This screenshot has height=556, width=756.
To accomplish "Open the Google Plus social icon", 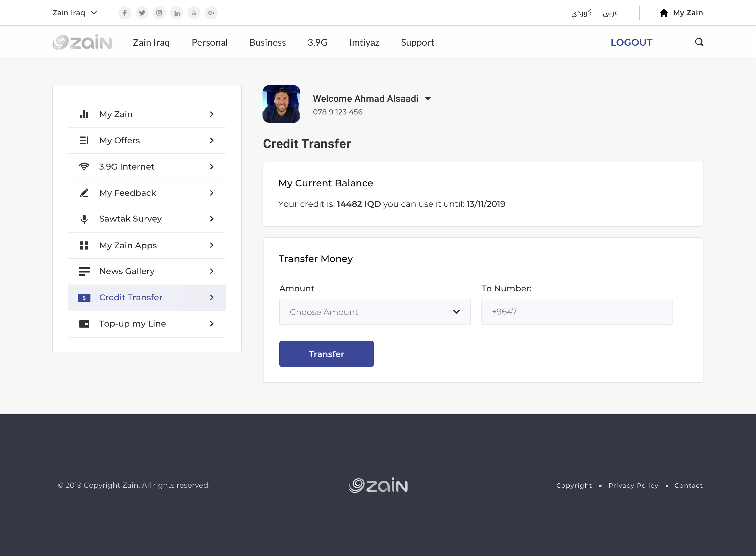I will [x=211, y=13].
